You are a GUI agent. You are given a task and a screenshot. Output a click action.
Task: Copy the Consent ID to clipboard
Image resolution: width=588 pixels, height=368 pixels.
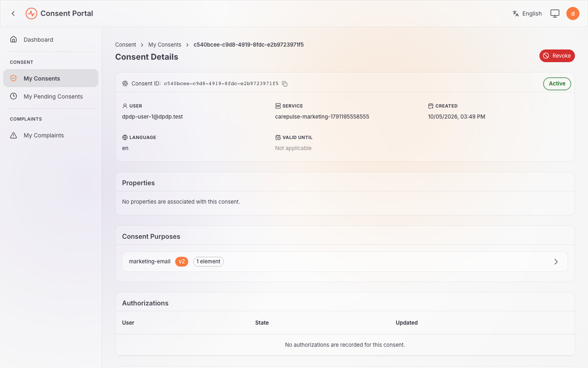(285, 84)
